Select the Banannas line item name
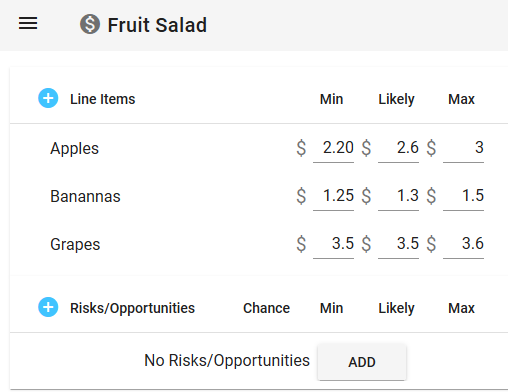Screen dimensions: 508x392 point(85,196)
